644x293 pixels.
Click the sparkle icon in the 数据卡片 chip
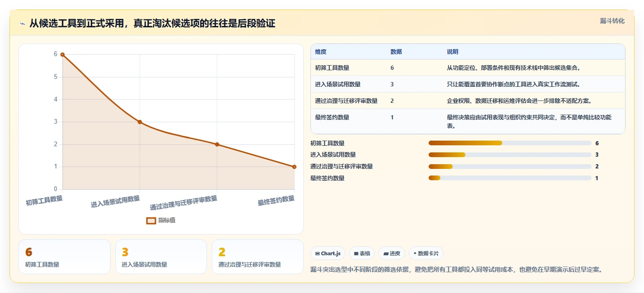tap(415, 253)
